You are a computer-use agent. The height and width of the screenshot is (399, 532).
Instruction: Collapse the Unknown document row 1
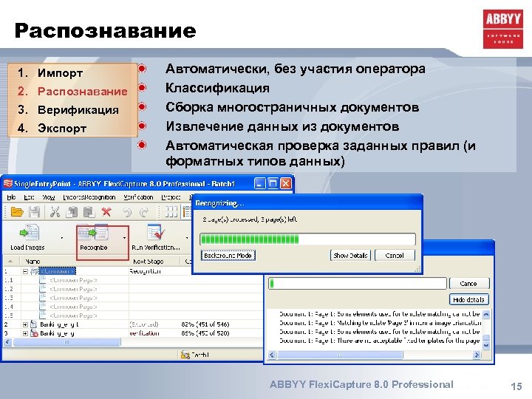click(25, 271)
